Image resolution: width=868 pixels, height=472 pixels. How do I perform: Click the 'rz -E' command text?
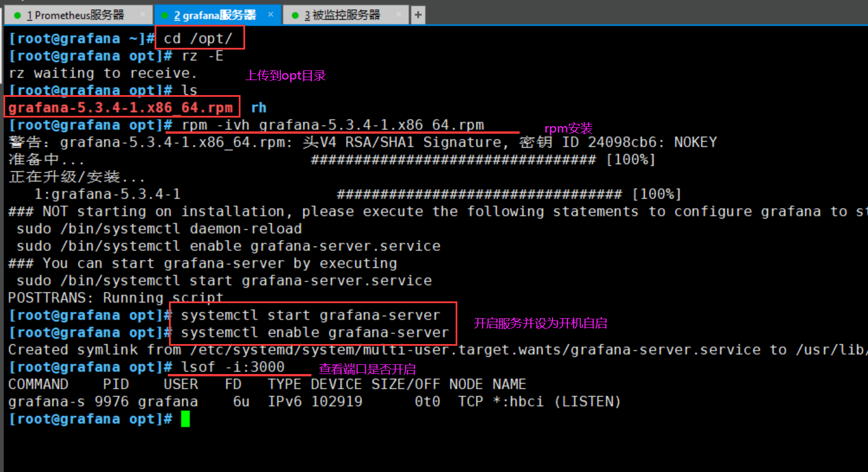[x=202, y=56]
